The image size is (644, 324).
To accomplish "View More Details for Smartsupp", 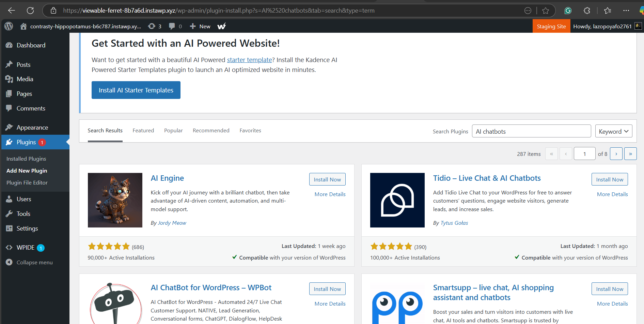I will 612,304.
